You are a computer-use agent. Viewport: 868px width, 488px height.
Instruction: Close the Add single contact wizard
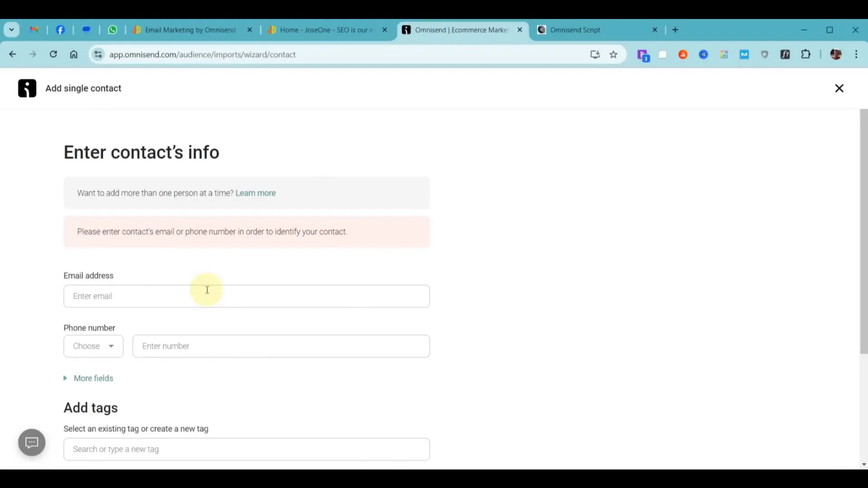[x=839, y=88]
